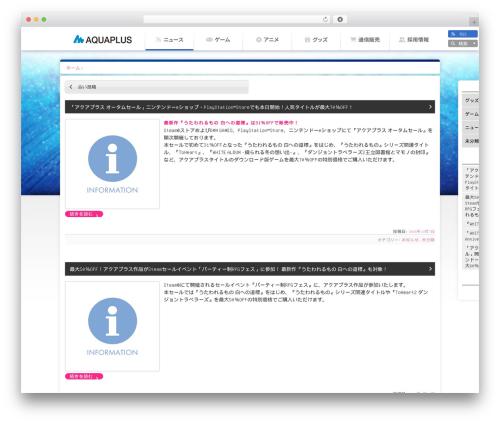Click the second article's INFORMATION thumbnail

point(112,326)
